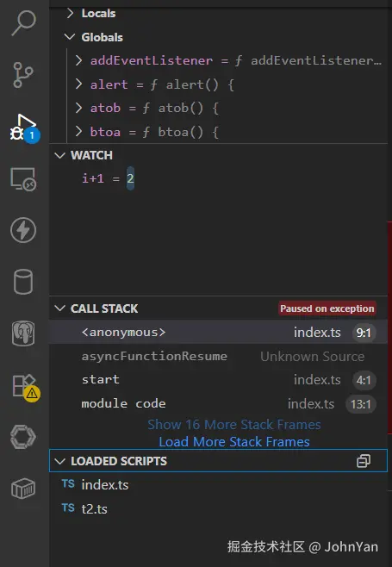Open index.ts TypeScript file icon
This screenshot has height=567, width=392.
pos(68,483)
